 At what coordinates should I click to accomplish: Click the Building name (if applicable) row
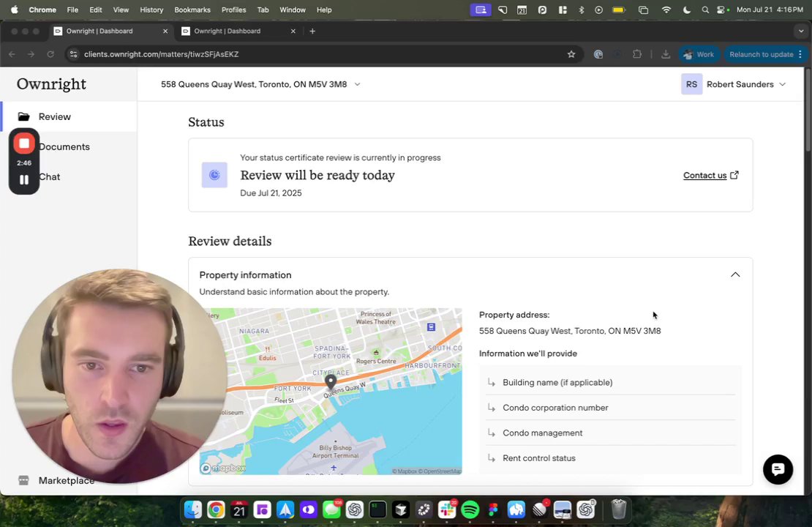pyautogui.click(x=610, y=382)
